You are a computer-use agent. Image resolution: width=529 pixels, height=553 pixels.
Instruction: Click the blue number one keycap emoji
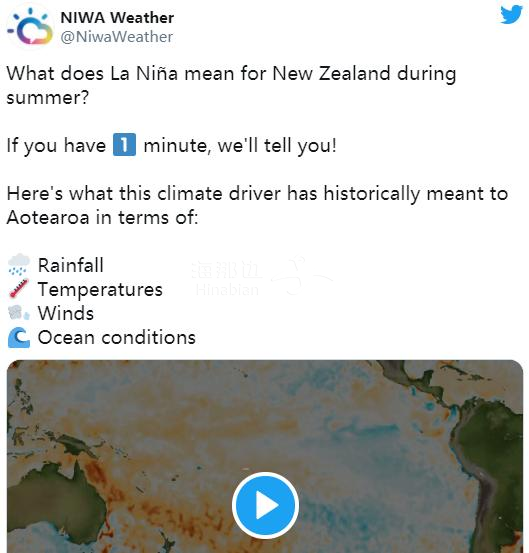[x=124, y=145]
